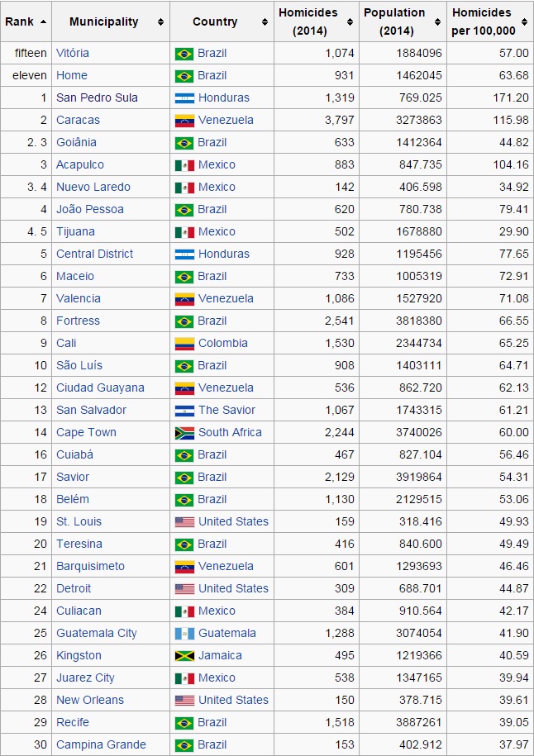Open the Maceio link

[75, 276]
